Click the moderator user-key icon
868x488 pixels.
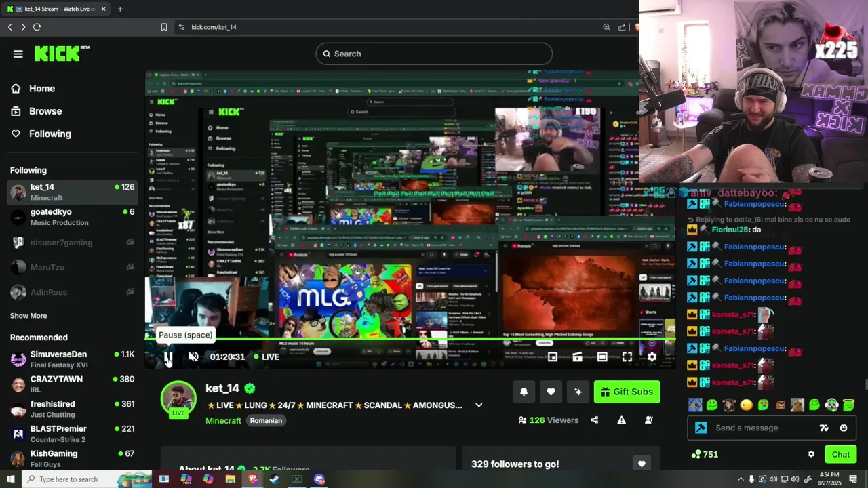[648, 420]
